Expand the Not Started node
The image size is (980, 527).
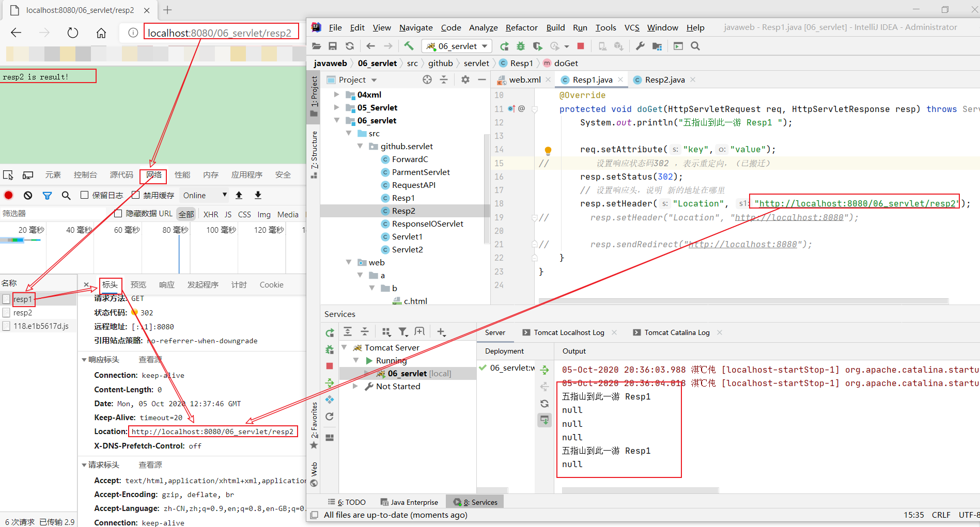pos(356,386)
